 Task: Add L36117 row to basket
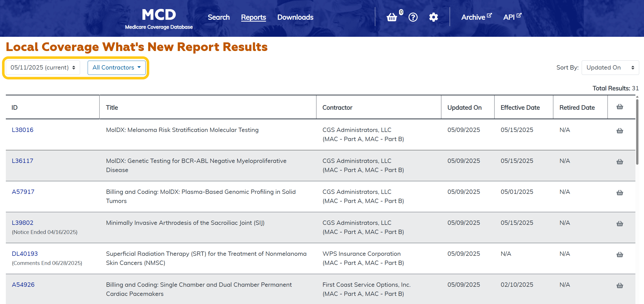(620, 162)
